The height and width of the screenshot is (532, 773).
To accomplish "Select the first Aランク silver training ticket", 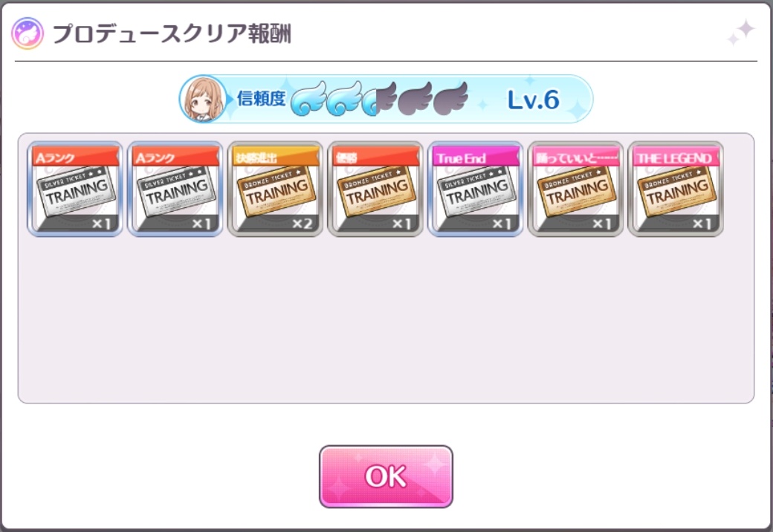I will pyautogui.click(x=75, y=189).
